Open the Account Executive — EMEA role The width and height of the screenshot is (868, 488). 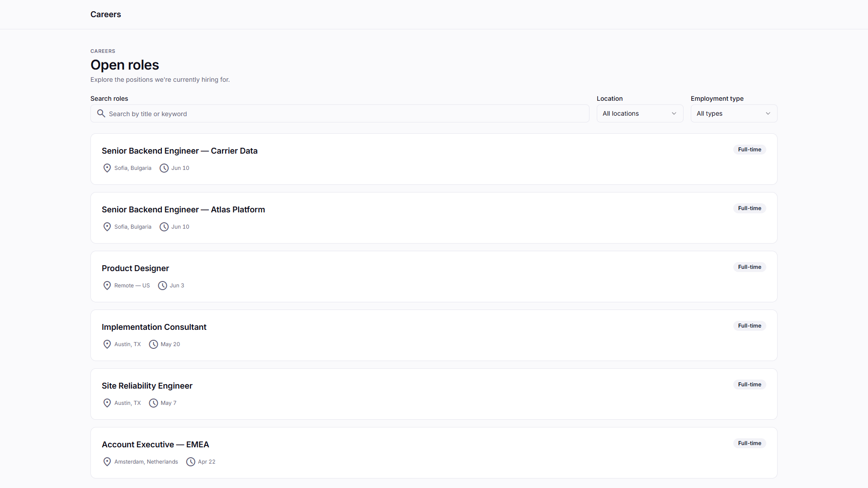pyautogui.click(x=155, y=445)
